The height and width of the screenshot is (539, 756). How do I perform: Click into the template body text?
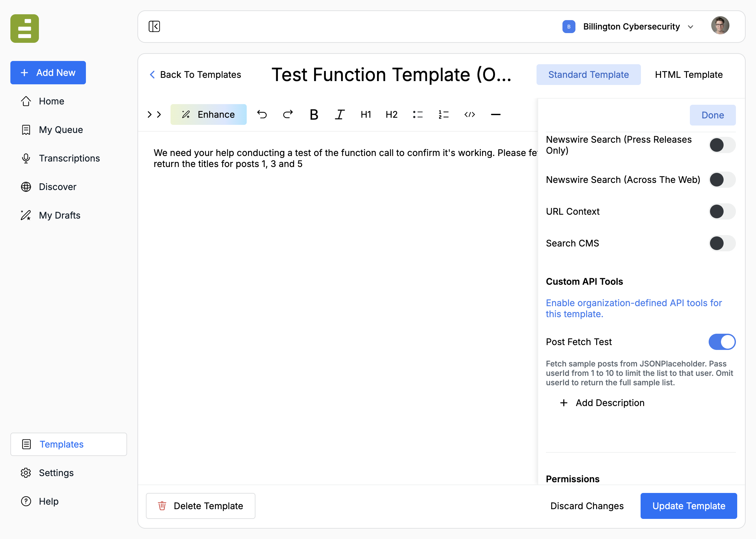click(345, 158)
